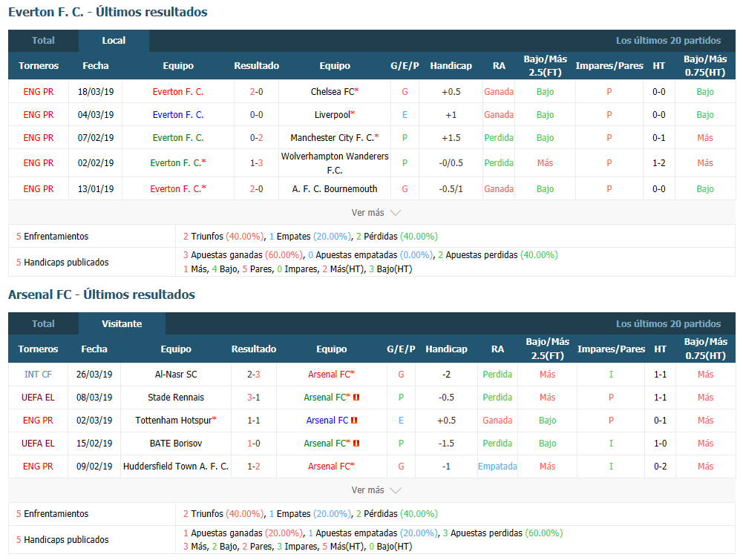Screen dimensions: 743x560
Task: Switch to Total tab in Arsenal table
Action: coord(43,324)
